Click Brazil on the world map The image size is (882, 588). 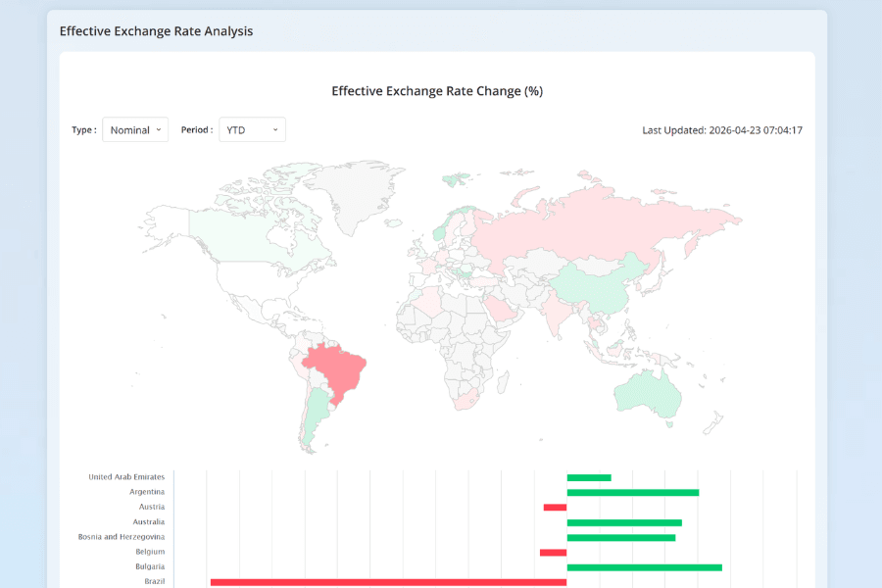coord(336,370)
